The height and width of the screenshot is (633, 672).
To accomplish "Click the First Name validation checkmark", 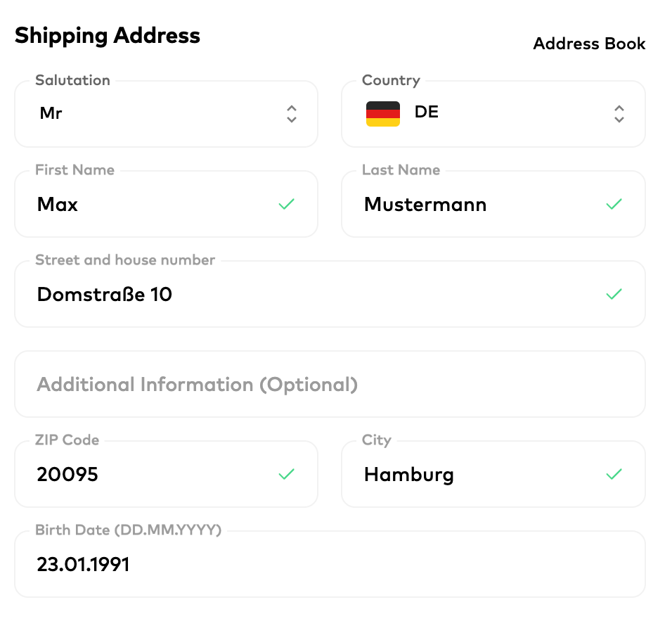I will (286, 205).
